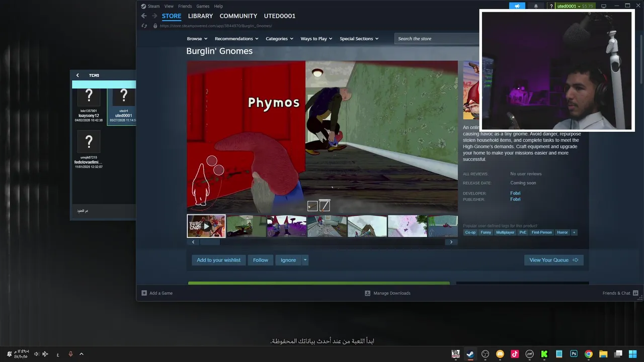Open Photoshop from the taskbar
The height and width of the screenshot is (362, 644).
574,354
